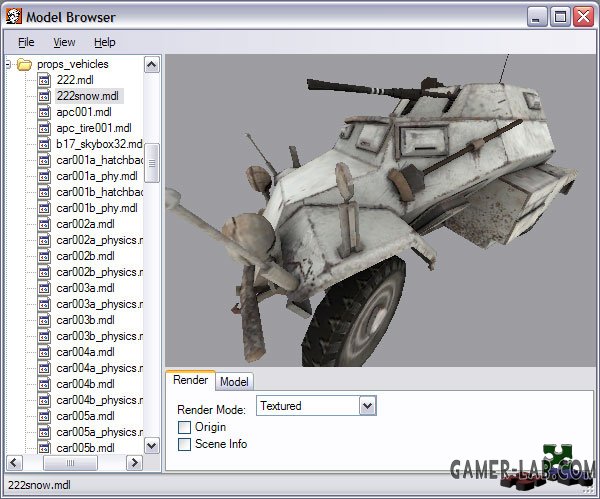
Task: Click the car004b_physics file icon
Action: coord(44,400)
